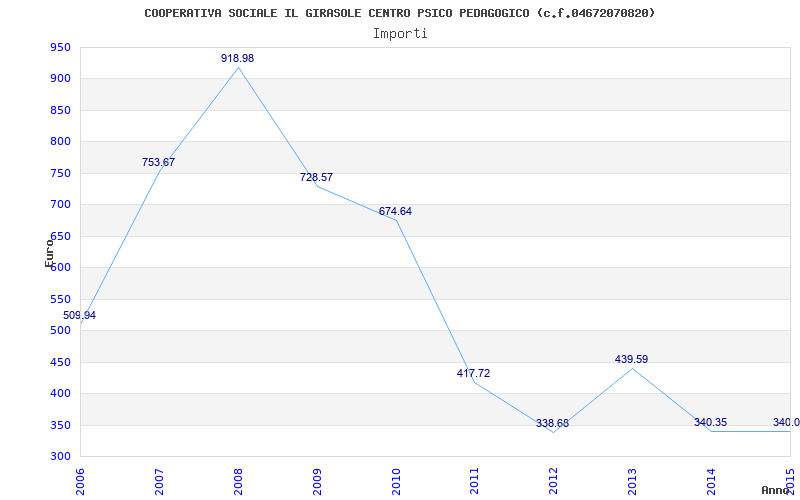Click the 509.94 data label
This screenshot has width=800, height=500.
(79, 316)
